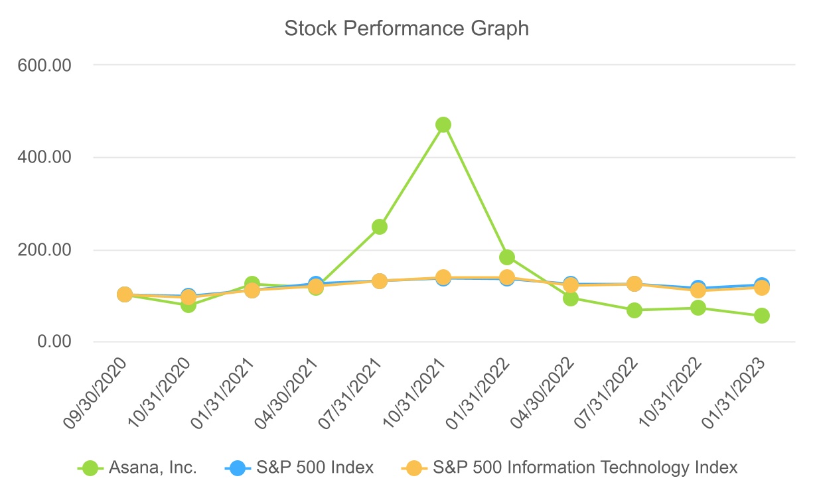Click the orange Information Technology Index legend marker
Screen dimensions: 815x504
point(414,468)
